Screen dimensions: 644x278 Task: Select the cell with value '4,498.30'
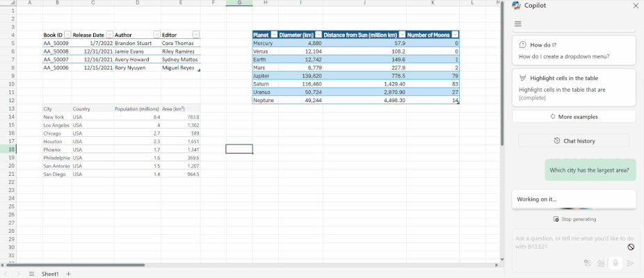click(x=364, y=100)
